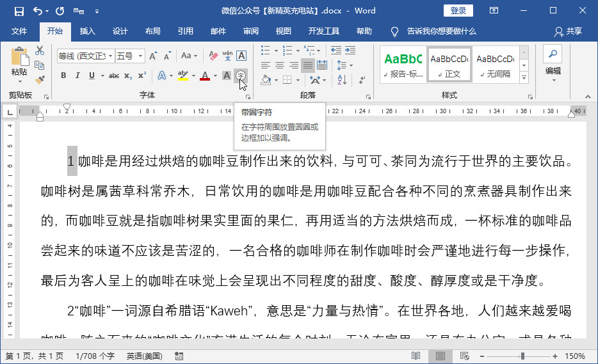Open the phonetic guide (wén) tool
Screen dimensions: 598x364
click(x=227, y=56)
